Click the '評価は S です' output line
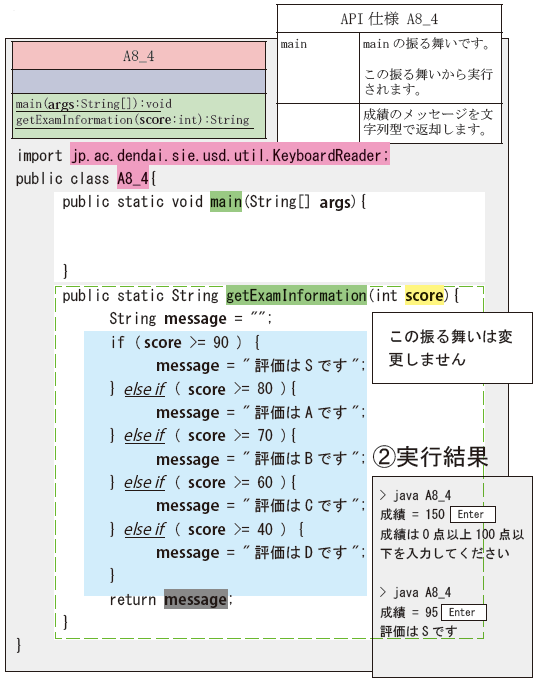 419,631
